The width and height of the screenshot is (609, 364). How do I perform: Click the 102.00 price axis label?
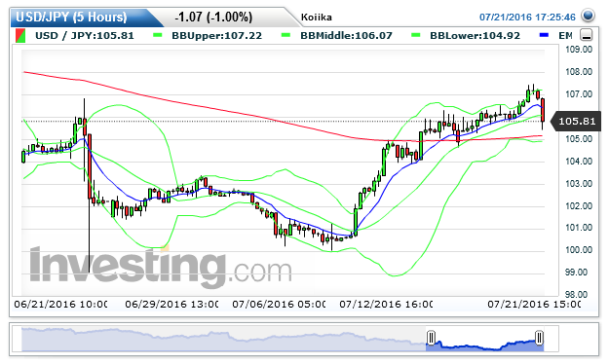pos(579,206)
